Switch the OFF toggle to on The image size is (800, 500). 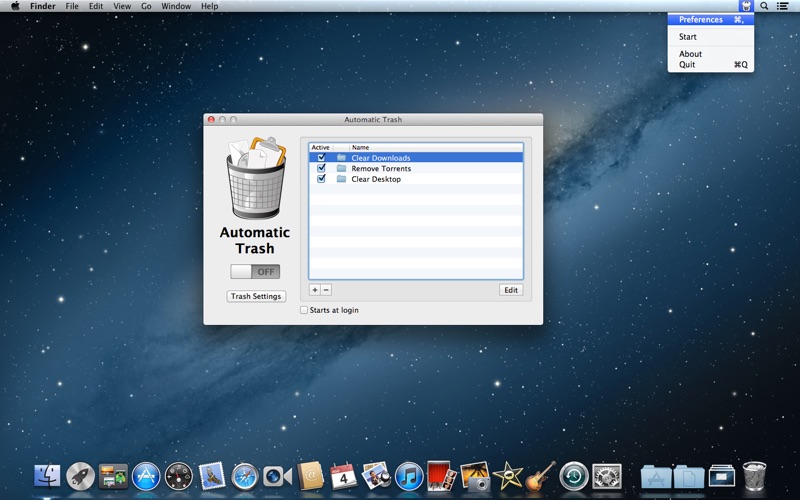(x=255, y=271)
